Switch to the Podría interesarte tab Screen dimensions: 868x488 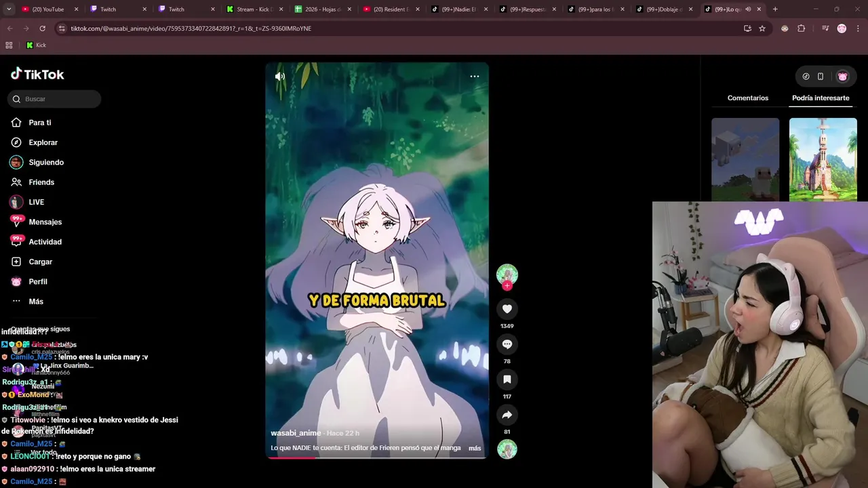(821, 98)
